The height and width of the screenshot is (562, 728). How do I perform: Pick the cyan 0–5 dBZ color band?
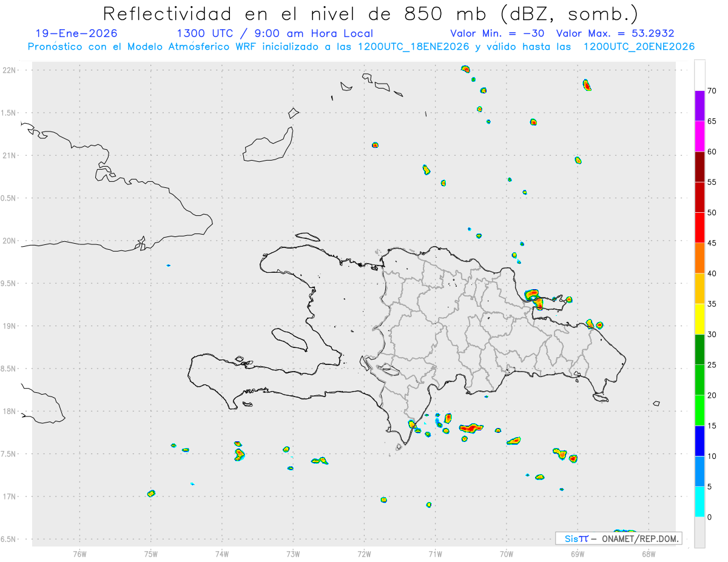699,501
